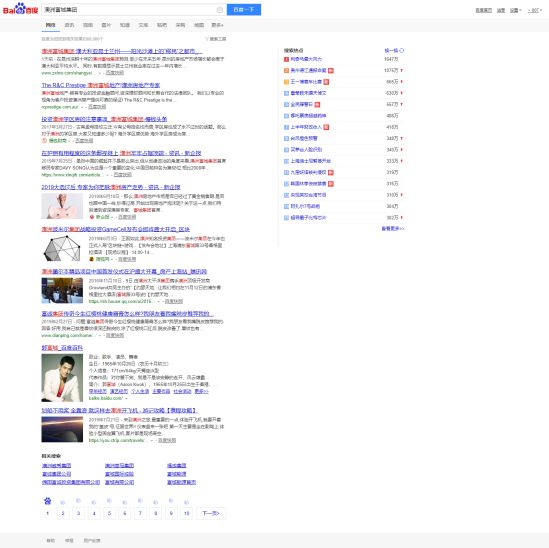
Task: Switch to the 资讯 tab
Action: point(69,25)
